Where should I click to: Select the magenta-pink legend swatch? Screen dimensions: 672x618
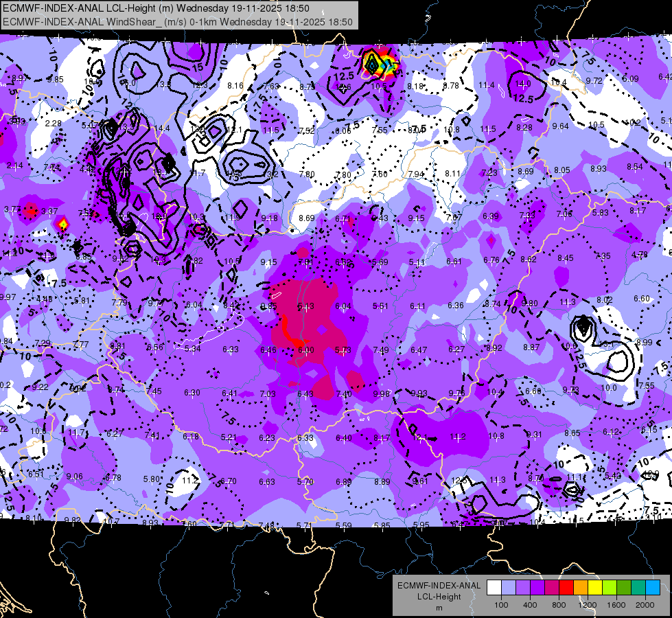coord(552,588)
